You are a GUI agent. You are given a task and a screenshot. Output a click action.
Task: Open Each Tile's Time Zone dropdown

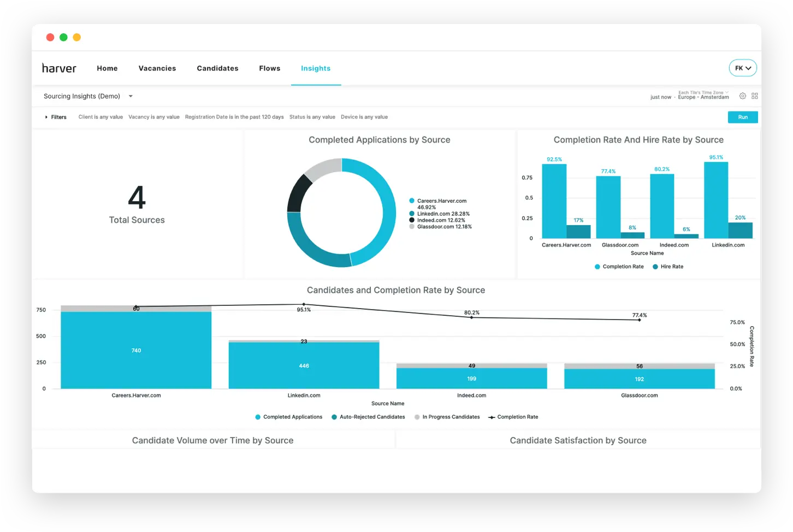point(703,92)
